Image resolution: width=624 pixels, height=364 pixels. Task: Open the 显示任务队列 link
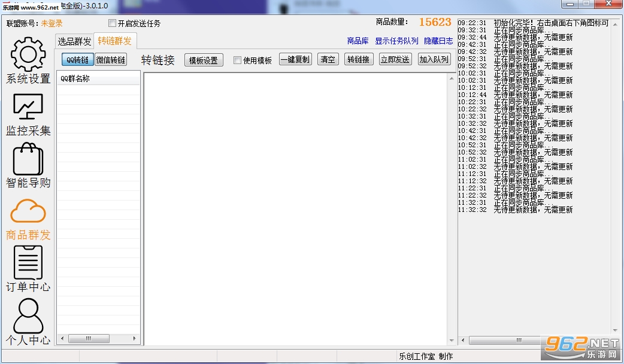(x=396, y=41)
